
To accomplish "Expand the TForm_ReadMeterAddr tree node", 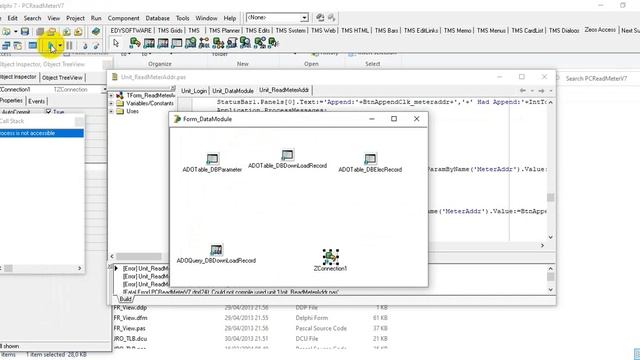I will pos(111,96).
